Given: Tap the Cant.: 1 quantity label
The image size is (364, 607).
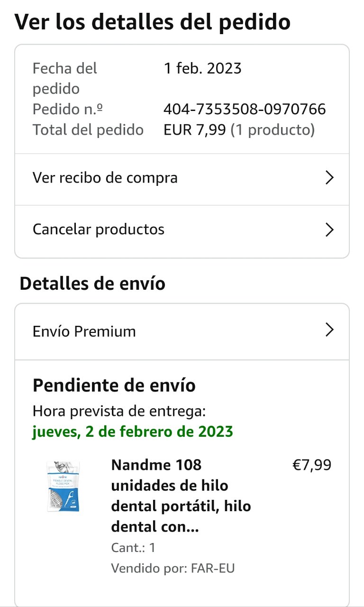Looking at the screenshot, I should click(133, 548).
